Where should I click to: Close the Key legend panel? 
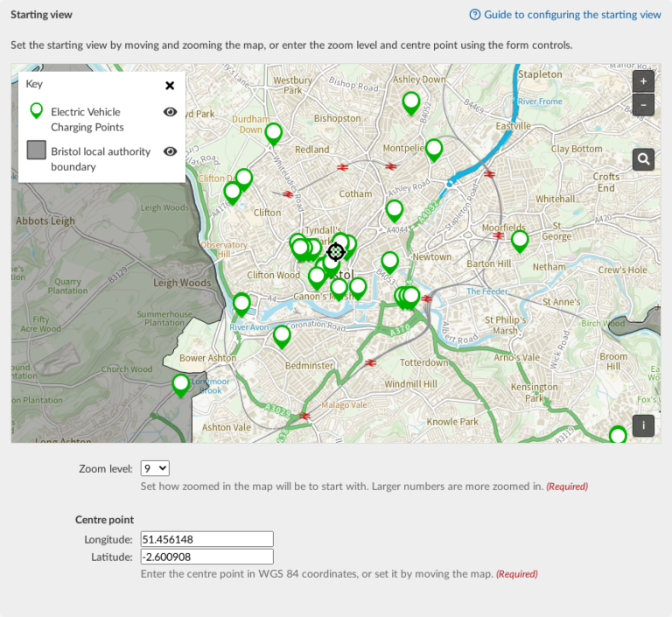coord(170,86)
